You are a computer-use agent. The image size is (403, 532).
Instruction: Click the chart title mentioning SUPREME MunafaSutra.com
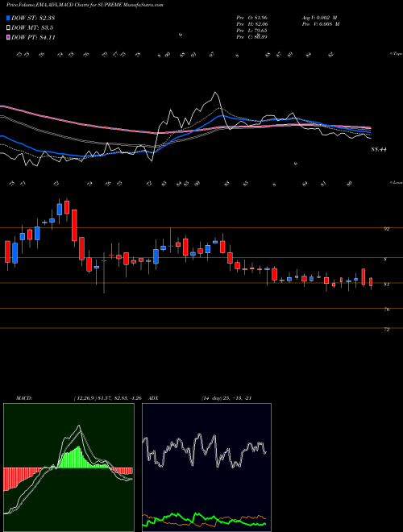tap(85, 6)
